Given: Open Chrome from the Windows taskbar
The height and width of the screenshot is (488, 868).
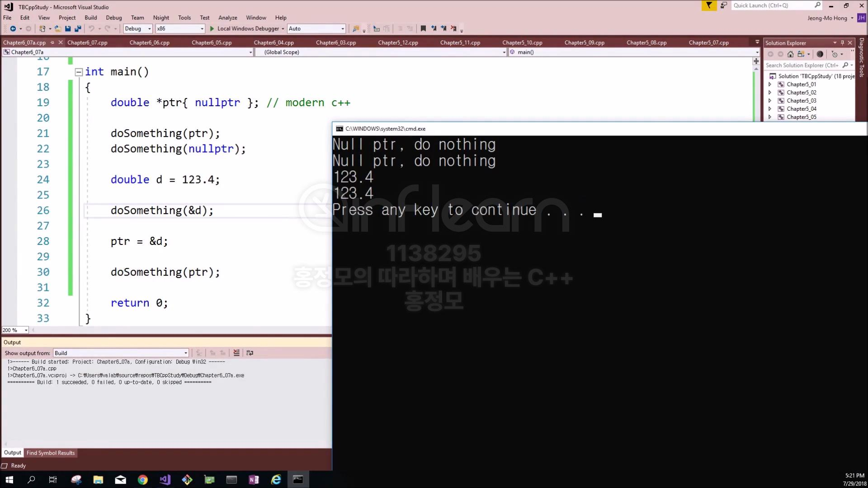Looking at the screenshot, I should coord(142,479).
